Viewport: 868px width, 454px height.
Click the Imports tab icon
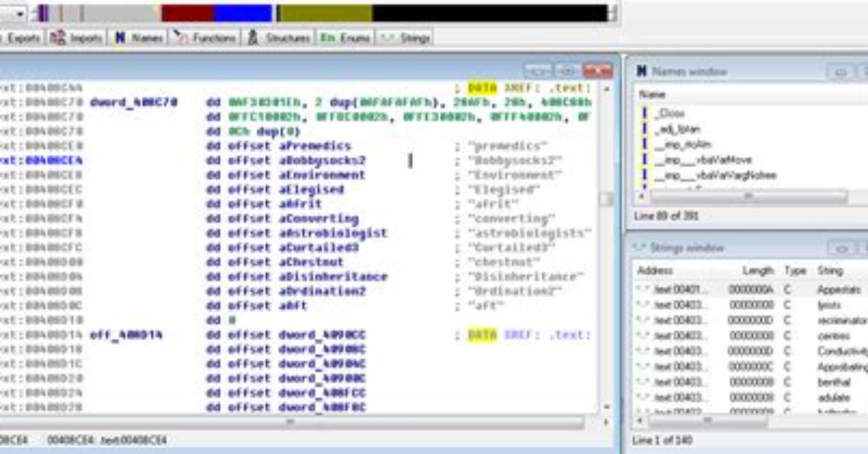click(x=58, y=38)
